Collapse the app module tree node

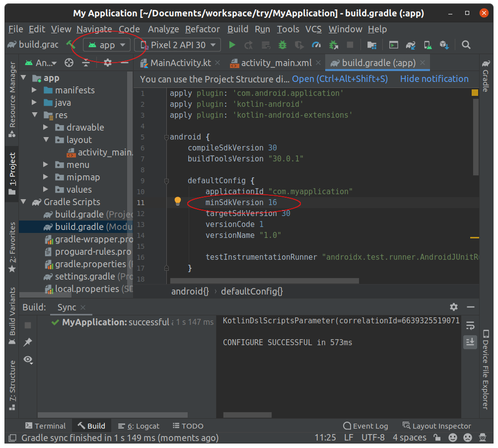23,77
